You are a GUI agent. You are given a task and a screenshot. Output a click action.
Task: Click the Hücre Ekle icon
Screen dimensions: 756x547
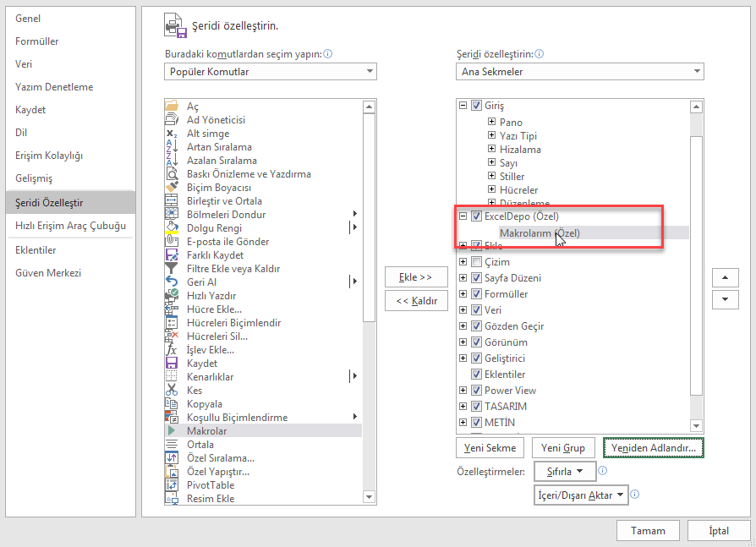(x=172, y=309)
